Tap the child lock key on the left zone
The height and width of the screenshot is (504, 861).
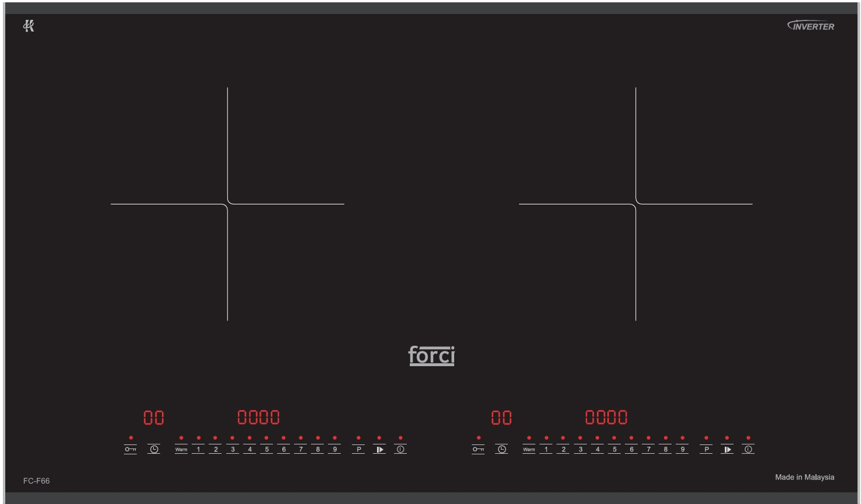(130, 449)
